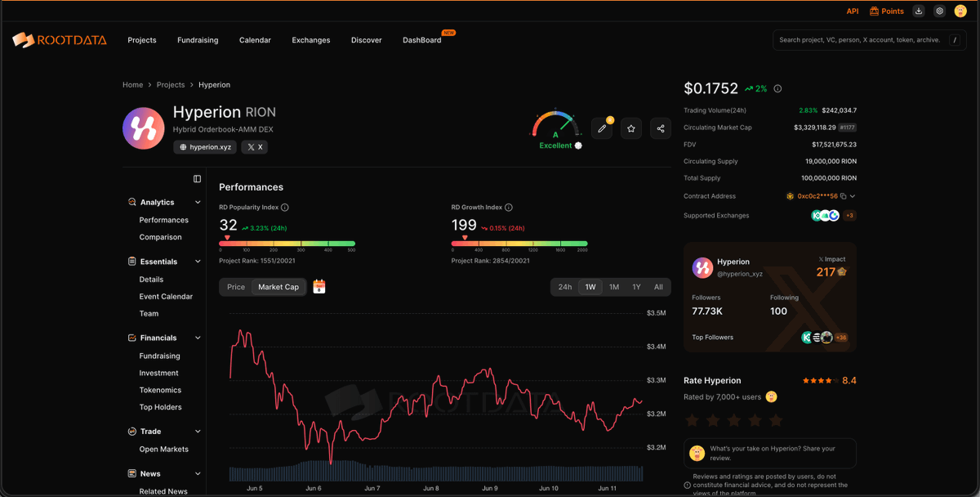
Task: Open the user avatar menu
Action: coord(960,11)
